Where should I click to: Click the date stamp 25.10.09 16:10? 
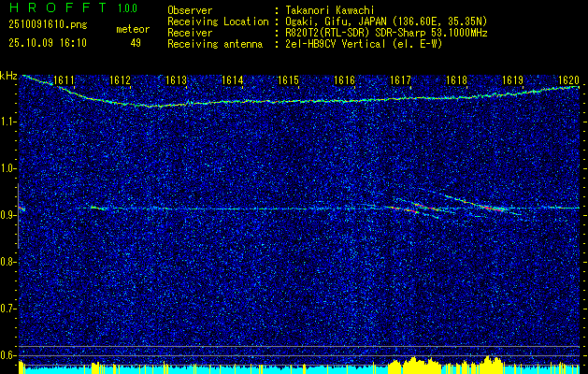pyautogui.click(x=48, y=43)
